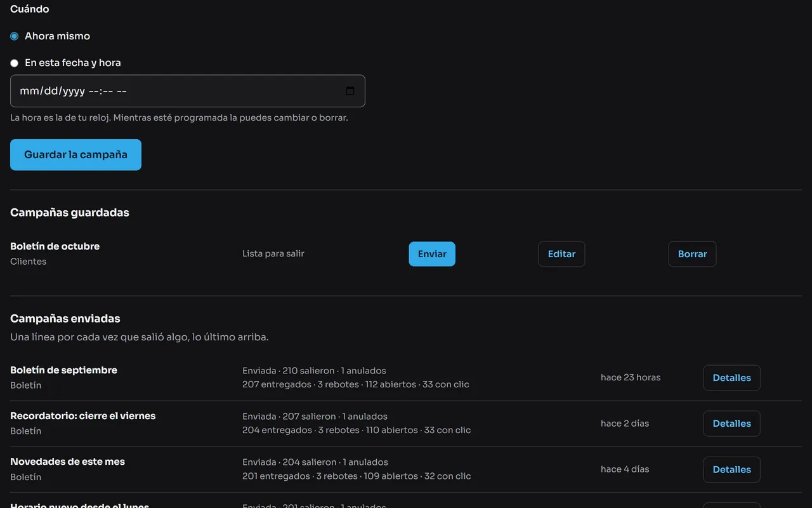Focus the date and time input field

(188, 91)
